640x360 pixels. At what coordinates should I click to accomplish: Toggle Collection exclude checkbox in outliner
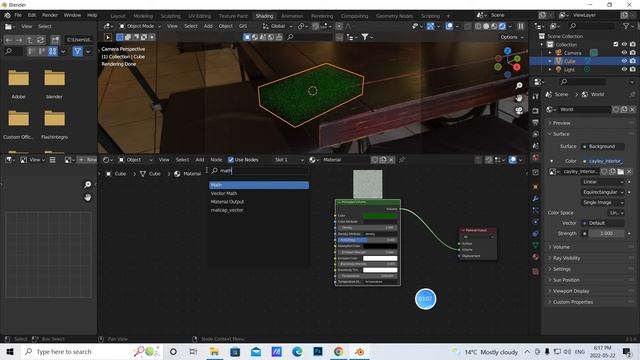[x=616, y=44]
